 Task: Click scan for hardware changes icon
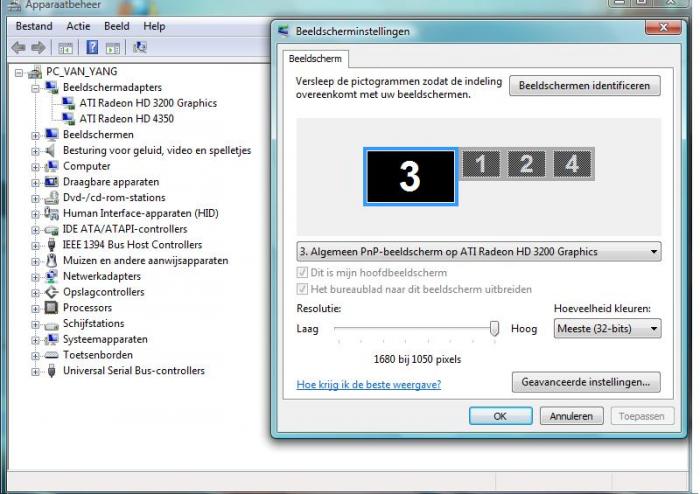140,47
